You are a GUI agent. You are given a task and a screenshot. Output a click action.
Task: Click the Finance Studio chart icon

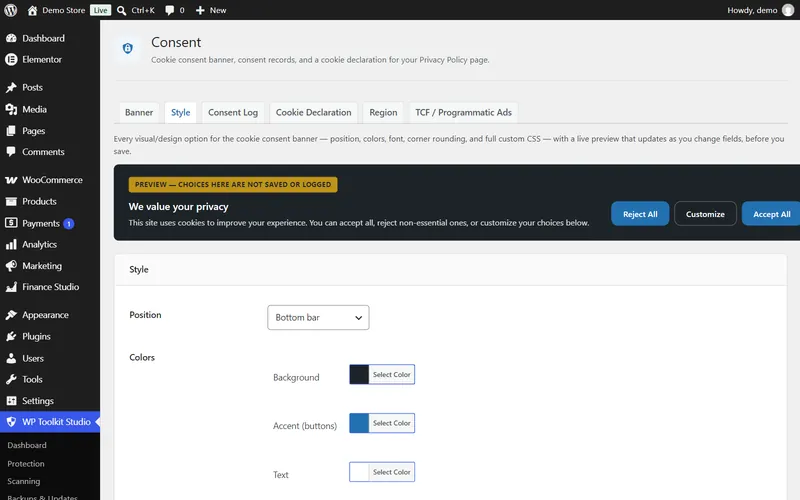(x=11, y=287)
